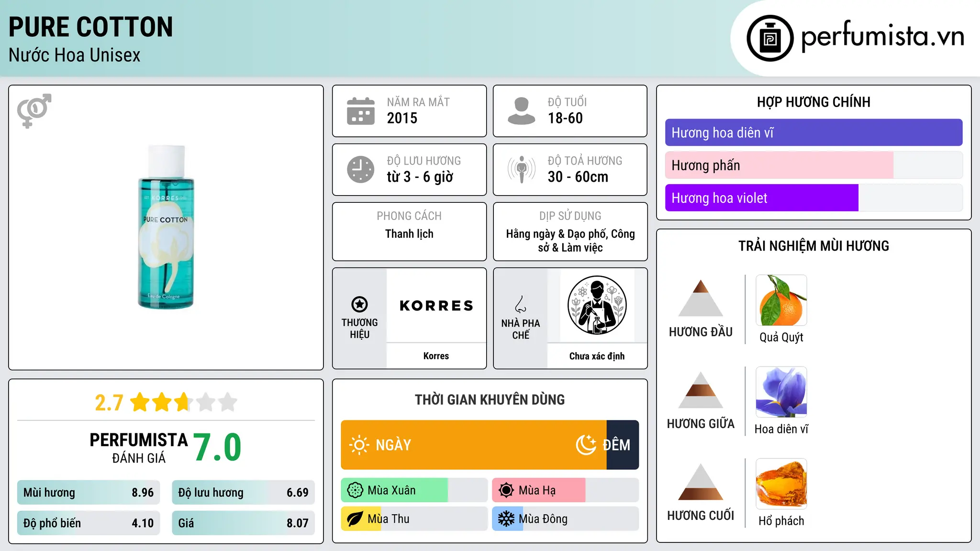Click the orange Ngày usage bar

coord(474,445)
